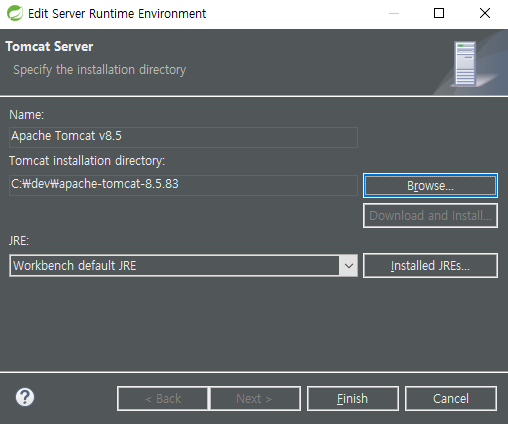Maximize the Edit Server Runtime Environment window
Screen dimensions: 508x424
[x=439, y=13]
